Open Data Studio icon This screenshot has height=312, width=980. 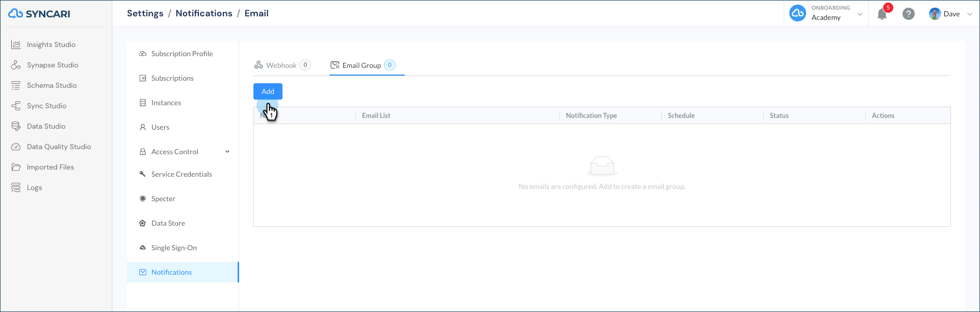[16, 126]
